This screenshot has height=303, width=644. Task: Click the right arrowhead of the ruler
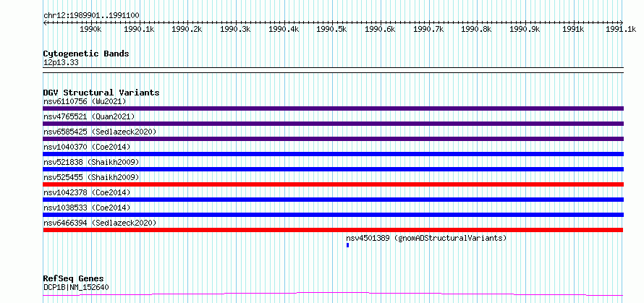622,22
